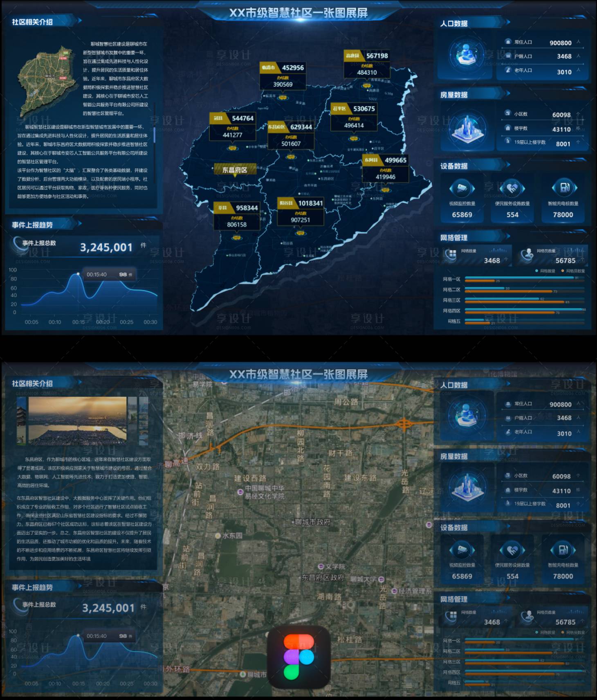Click gold map marker under 高唐县 card
This screenshot has width=597, height=700.
pos(366,86)
